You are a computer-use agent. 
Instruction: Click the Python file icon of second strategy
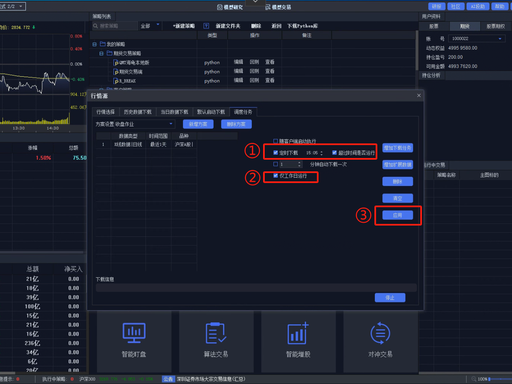pos(116,71)
